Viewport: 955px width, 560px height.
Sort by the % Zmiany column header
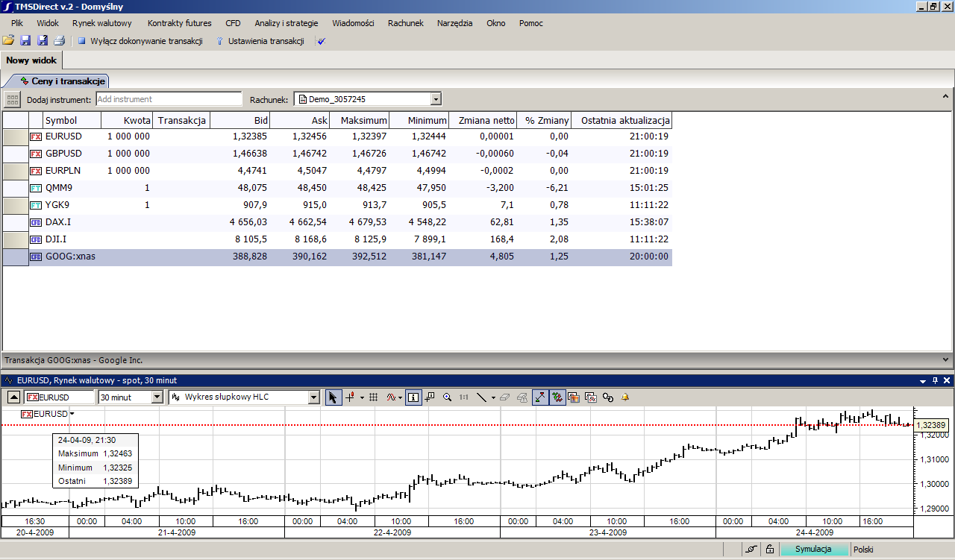(544, 120)
